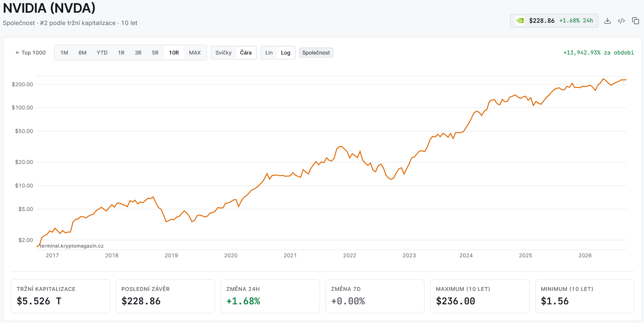Viewport: 644px width, 323px height.
Task: Click the Společnost button
Action: (316, 53)
